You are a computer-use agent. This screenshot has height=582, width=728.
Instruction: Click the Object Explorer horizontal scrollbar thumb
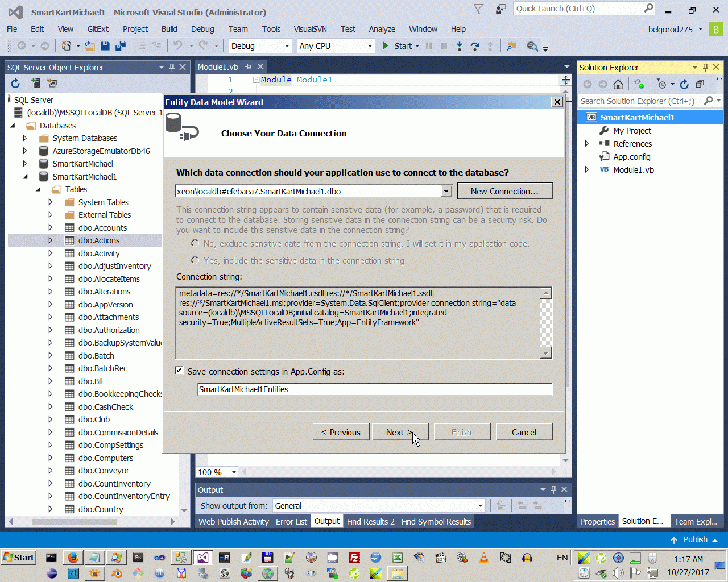pos(75,521)
